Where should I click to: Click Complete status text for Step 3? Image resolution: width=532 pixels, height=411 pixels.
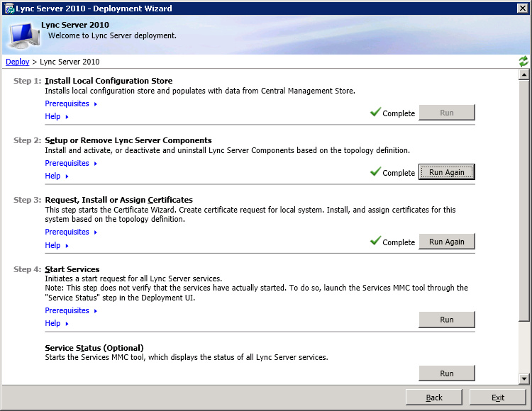pyautogui.click(x=399, y=242)
